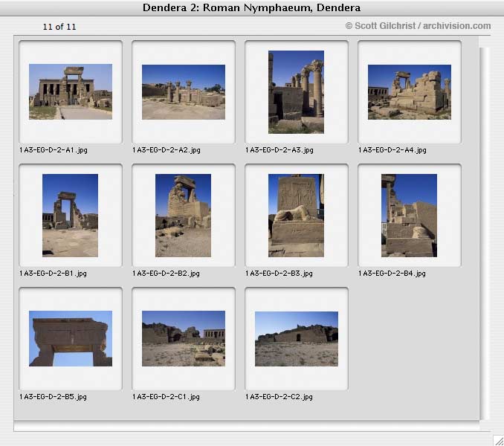Open thumbnail 1A3-EG-D-2-B5.jpg lintel closeup
The height and width of the screenshot is (446, 504).
71,338
